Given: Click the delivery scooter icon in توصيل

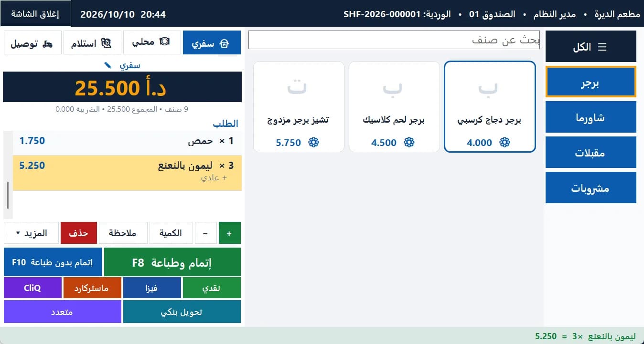Looking at the screenshot, I should click(x=47, y=43).
